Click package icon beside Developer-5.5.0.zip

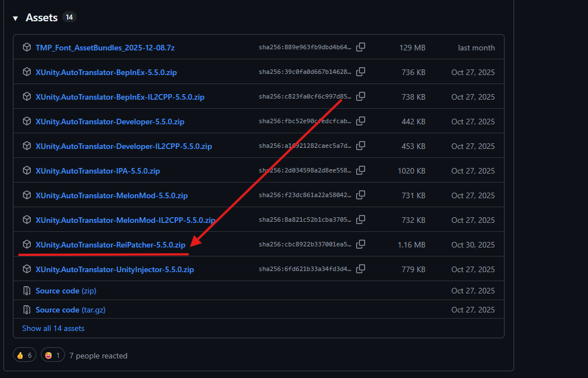pos(27,121)
